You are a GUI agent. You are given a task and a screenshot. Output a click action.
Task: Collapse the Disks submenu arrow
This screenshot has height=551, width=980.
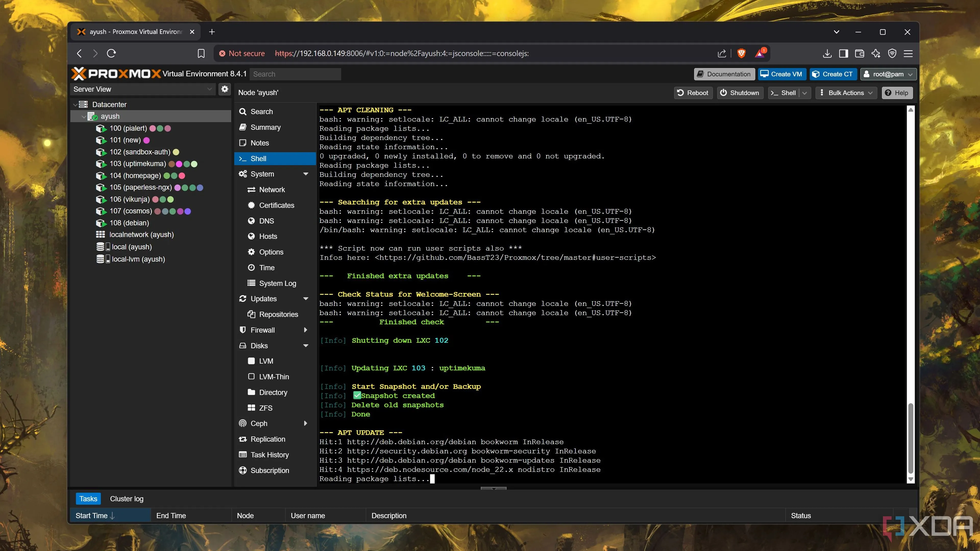(305, 346)
